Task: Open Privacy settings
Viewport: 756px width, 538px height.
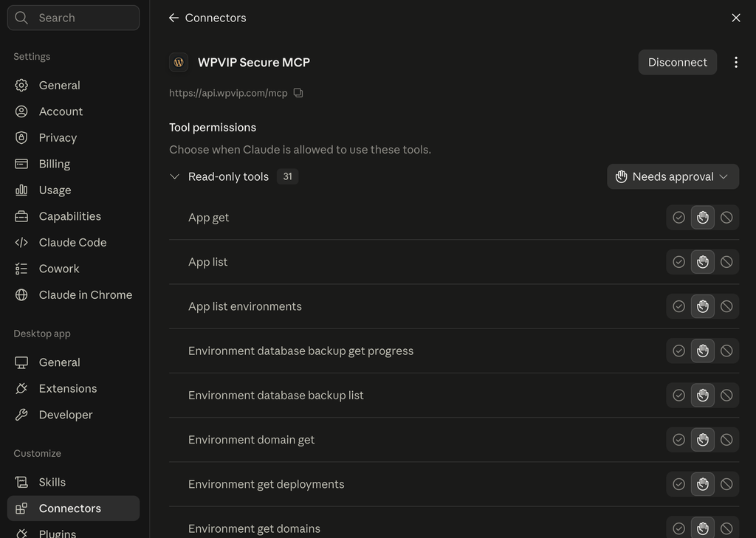Action: (x=73, y=138)
